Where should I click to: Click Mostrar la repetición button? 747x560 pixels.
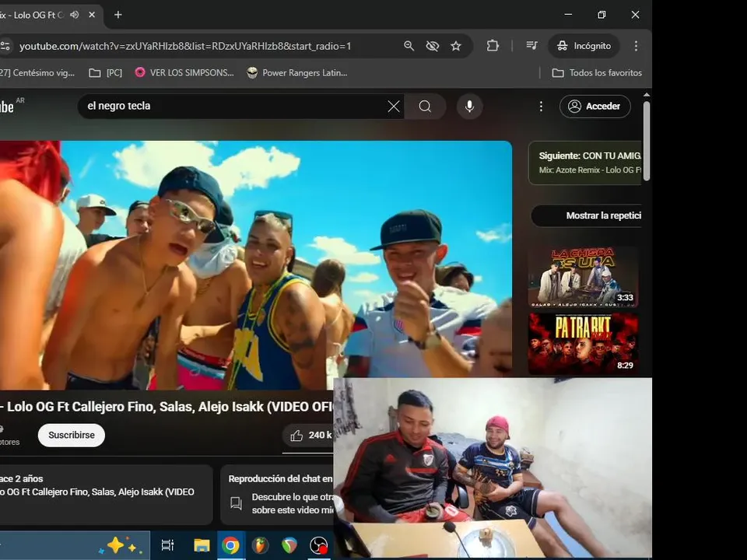(x=587, y=215)
